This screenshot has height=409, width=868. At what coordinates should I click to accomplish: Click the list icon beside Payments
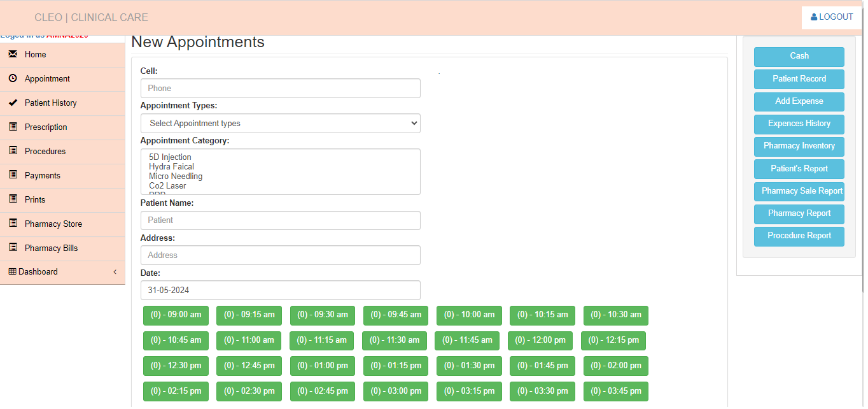point(13,175)
